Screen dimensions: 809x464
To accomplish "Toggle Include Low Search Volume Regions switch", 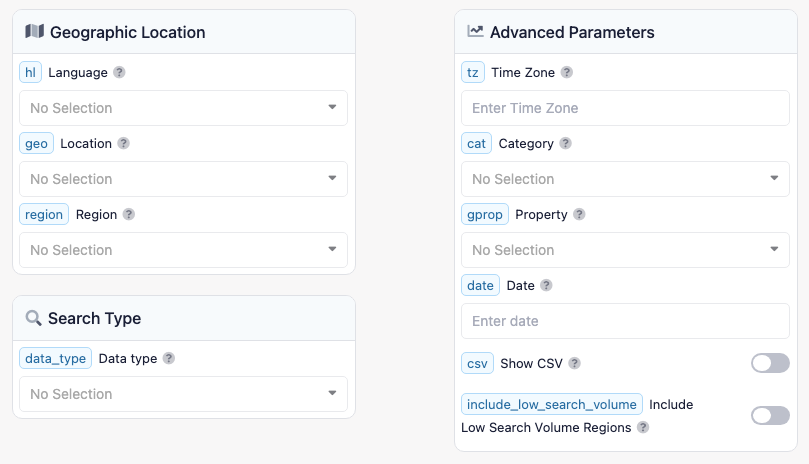I will (x=770, y=415).
